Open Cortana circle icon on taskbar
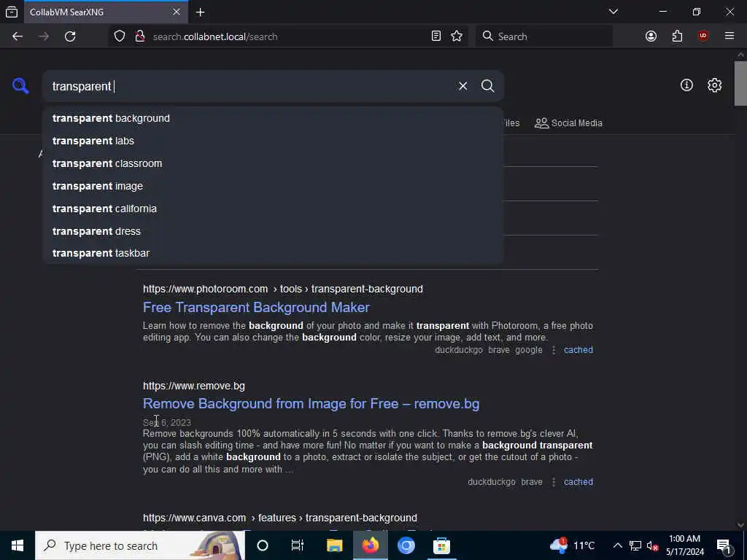 click(x=263, y=545)
